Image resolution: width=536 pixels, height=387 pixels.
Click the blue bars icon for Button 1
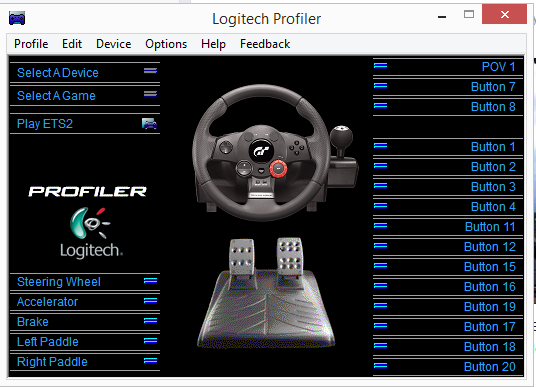[x=380, y=146]
